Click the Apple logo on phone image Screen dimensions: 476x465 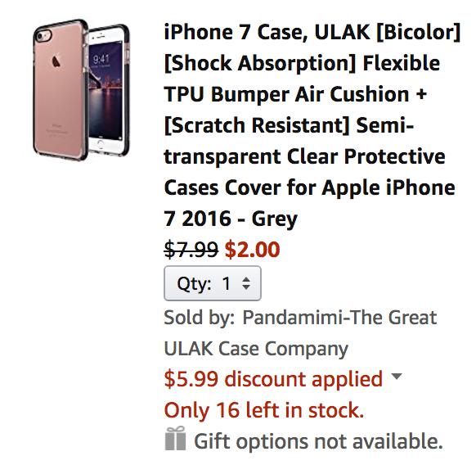(56, 61)
